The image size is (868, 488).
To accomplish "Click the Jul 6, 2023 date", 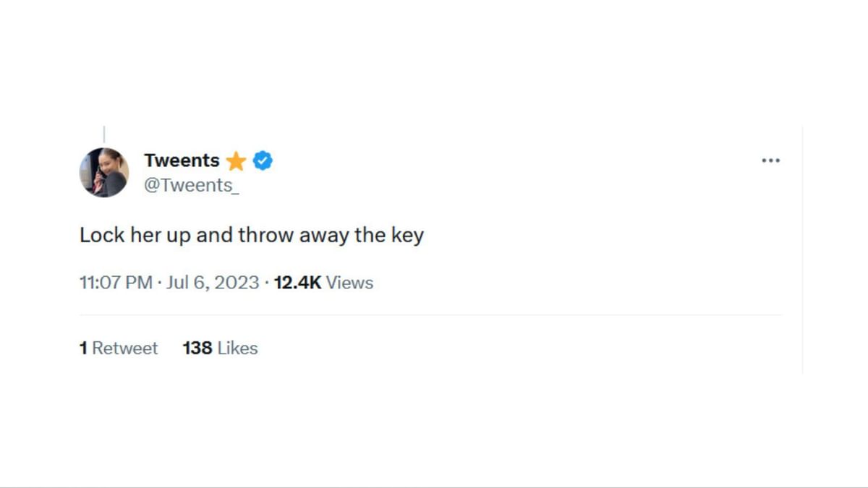I will click(x=213, y=283).
